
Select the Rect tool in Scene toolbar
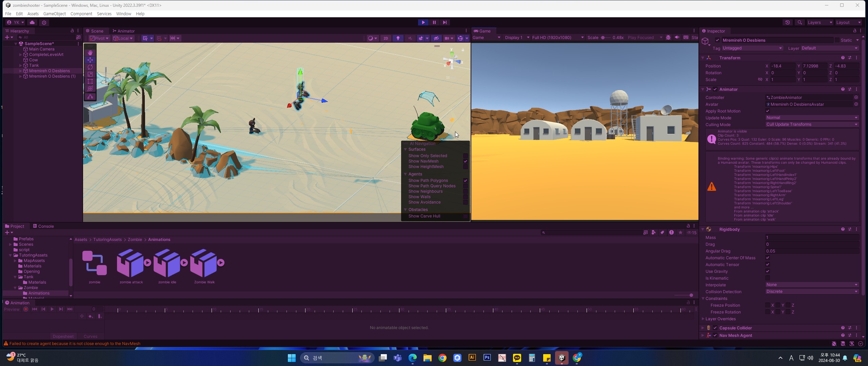pos(90,81)
